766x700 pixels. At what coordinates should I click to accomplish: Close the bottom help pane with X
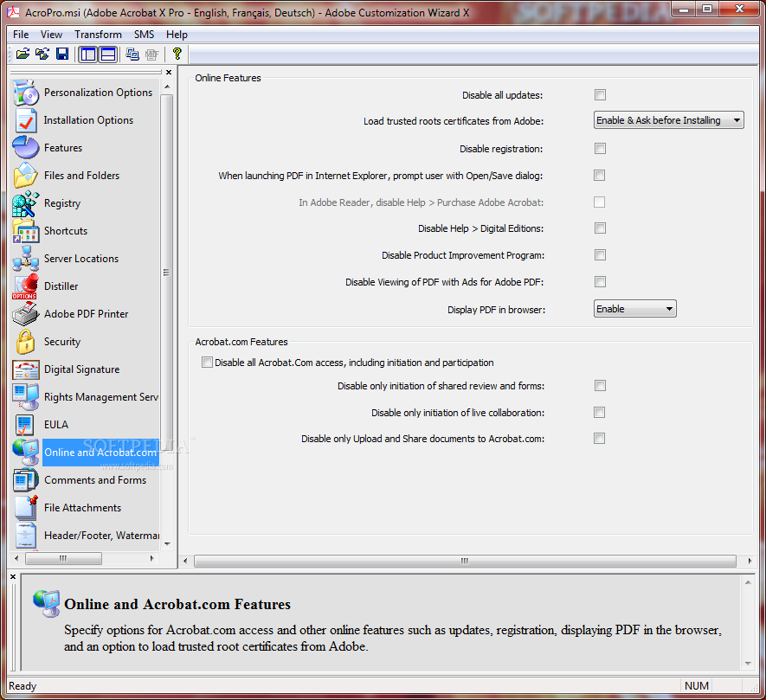pyautogui.click(x=13, y=577)
